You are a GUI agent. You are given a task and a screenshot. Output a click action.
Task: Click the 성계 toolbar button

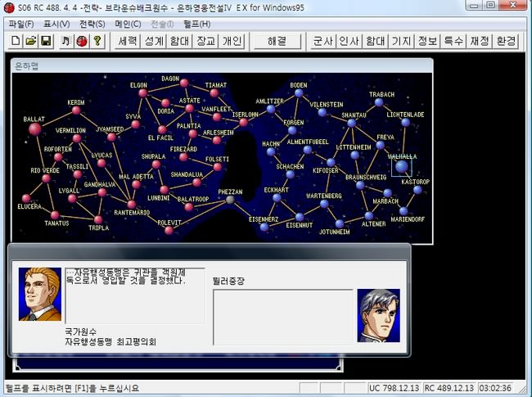pyautogui.click(x=154, y=42)
